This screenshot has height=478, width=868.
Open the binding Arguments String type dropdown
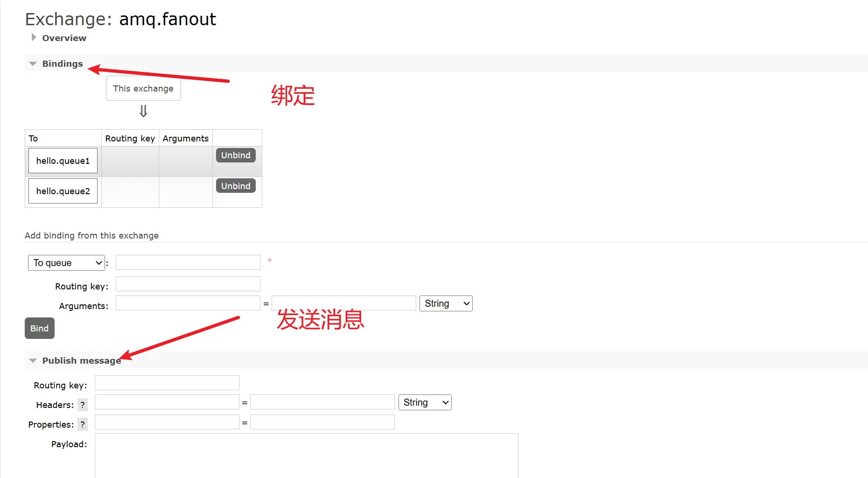click(x=446, y=304)
